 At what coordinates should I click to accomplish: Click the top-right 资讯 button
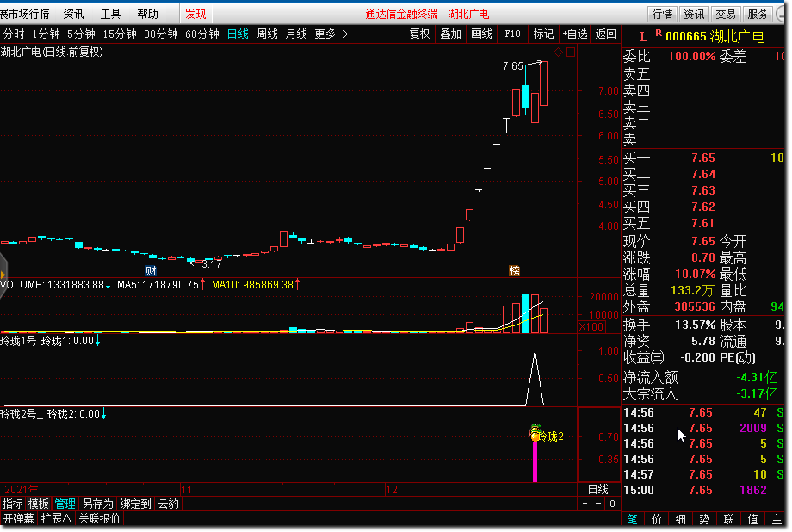pos(694,14)
